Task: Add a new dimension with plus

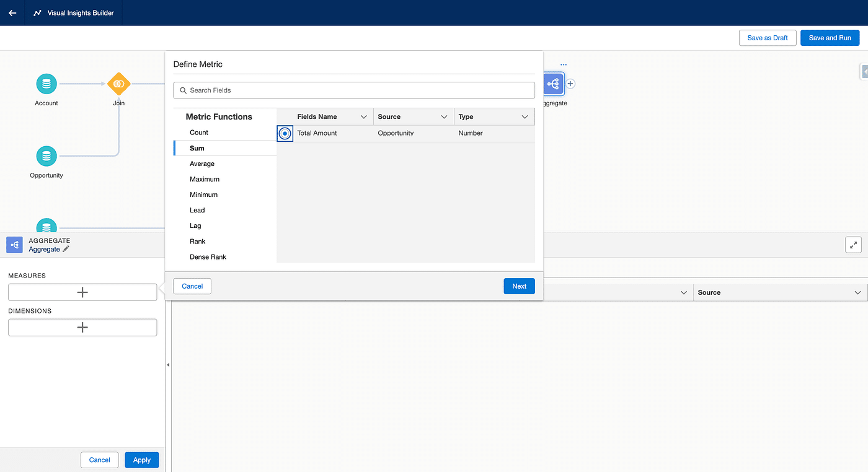Action: (x=82, y=328)
